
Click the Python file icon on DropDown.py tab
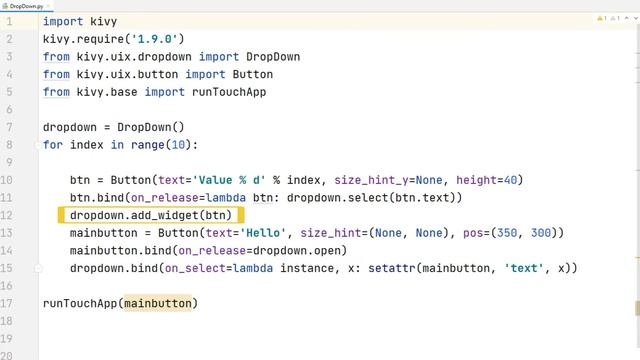tap(5, 6)
